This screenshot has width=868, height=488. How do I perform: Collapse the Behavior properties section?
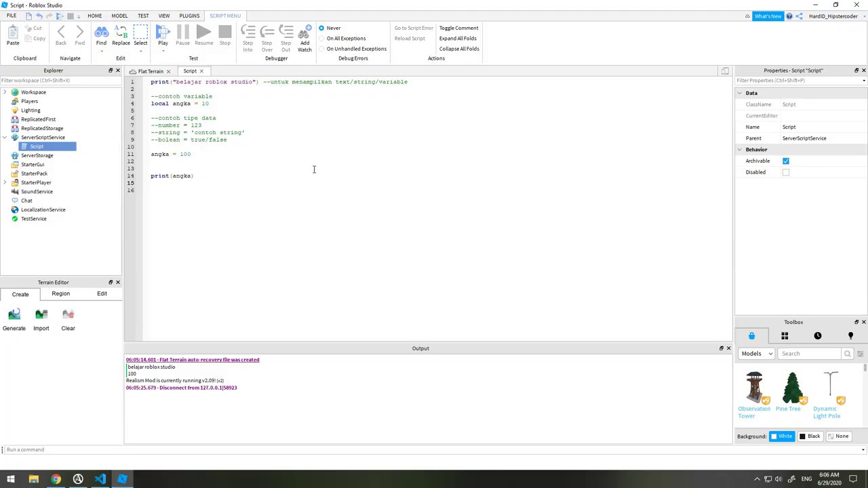click(740, 150)
